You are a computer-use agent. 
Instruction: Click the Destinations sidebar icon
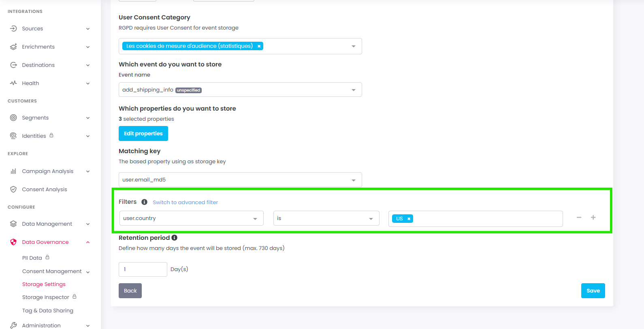(13, 65)
